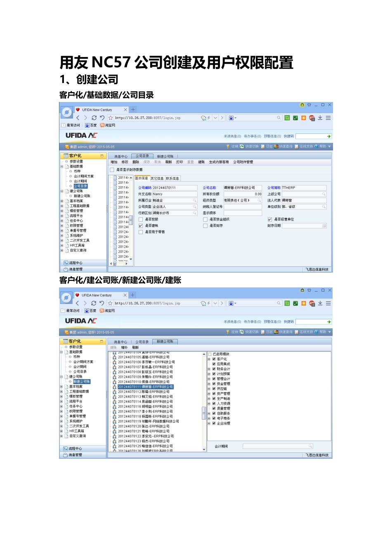Click undo arrow in 新建公司账 screenshot browser
The height and width of the screenshot is (555, 392).
pyautogui.click(x=102, y=303)
